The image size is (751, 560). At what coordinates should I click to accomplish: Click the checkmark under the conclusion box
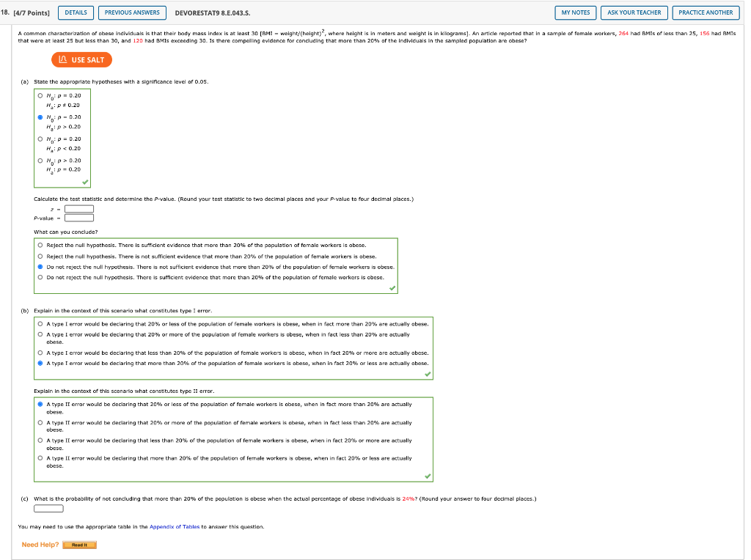pyautogui.click(x=393, y=289)
